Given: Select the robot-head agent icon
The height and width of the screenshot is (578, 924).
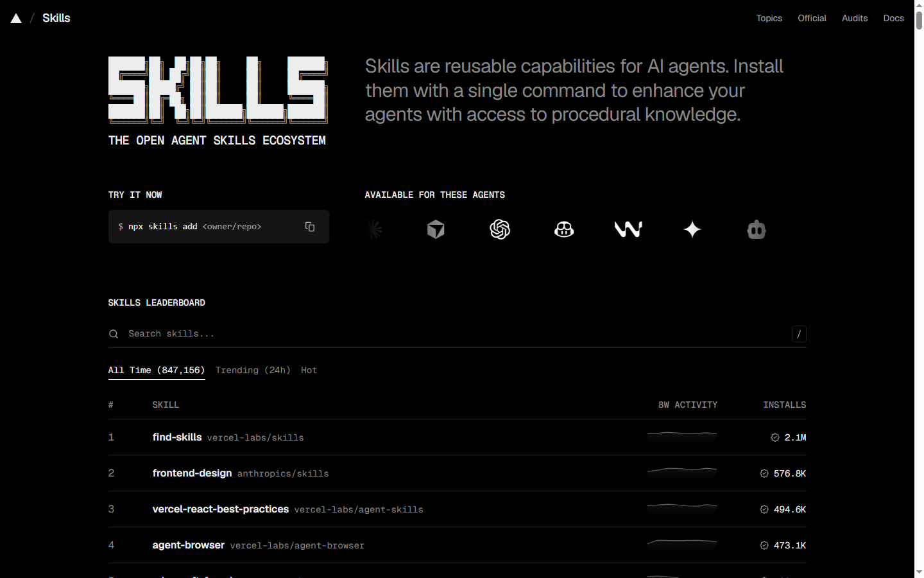Looking at the screenshot, I should (757, 229).
